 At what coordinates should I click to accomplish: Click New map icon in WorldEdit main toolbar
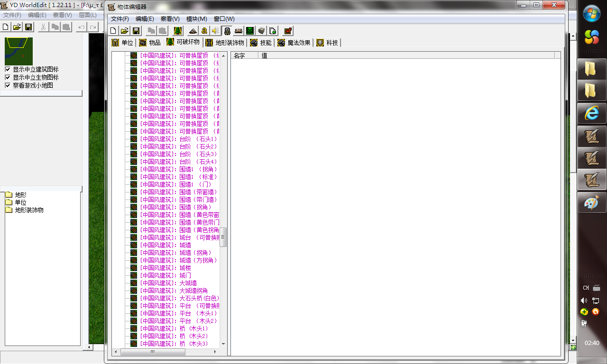pos(6,27)
